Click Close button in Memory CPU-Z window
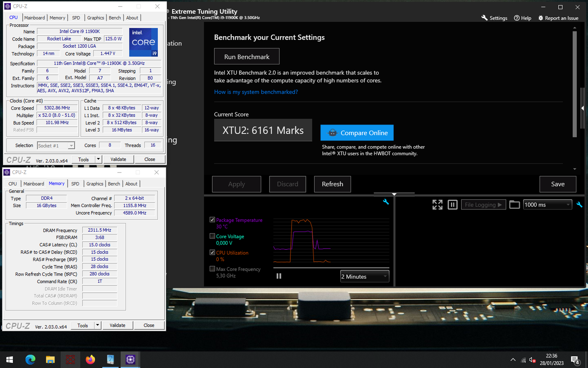 pyautogui.click(x=149, y=325)
